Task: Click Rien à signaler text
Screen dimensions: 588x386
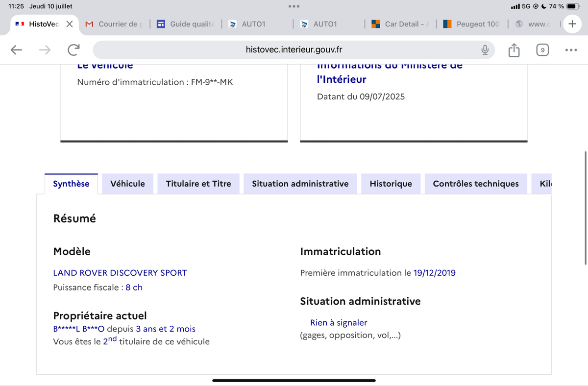Action: 339,323
